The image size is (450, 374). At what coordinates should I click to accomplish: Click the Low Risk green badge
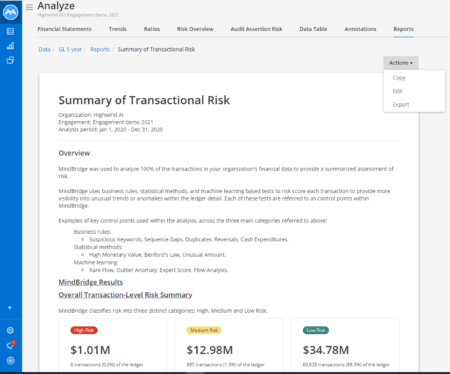click(x=316, y=330)
